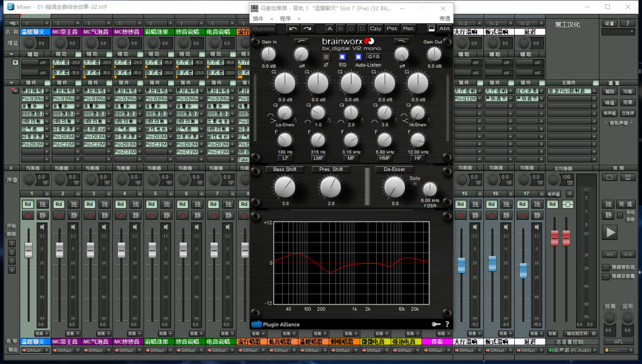
Task: Click the Gain Out knob
Action: click(x=434, y=54)
